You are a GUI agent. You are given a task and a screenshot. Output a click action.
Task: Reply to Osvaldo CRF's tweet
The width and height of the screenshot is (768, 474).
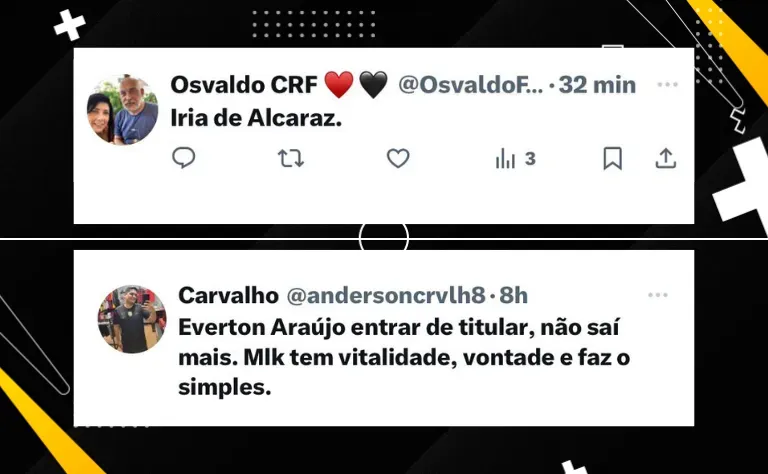coord(184,158)
